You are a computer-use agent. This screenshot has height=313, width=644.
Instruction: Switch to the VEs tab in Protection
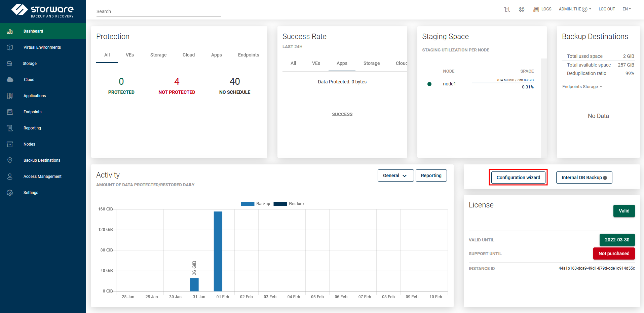point(130,55)
